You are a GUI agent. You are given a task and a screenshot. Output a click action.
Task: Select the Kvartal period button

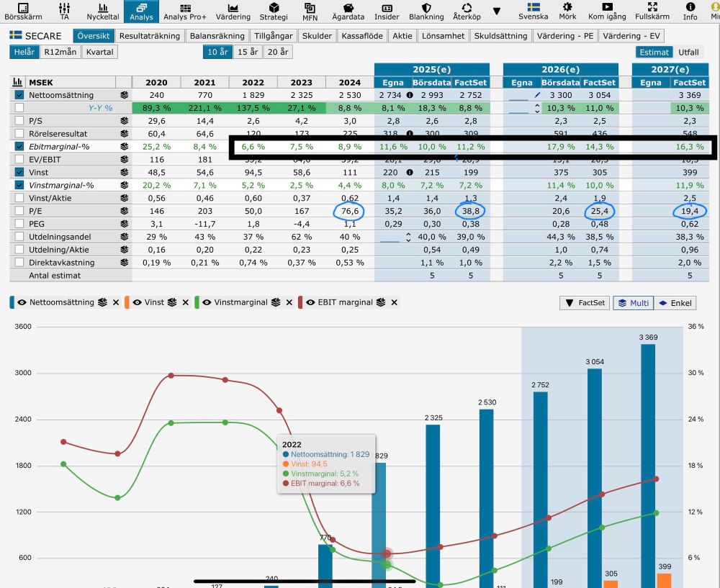[x=99, y=52]
